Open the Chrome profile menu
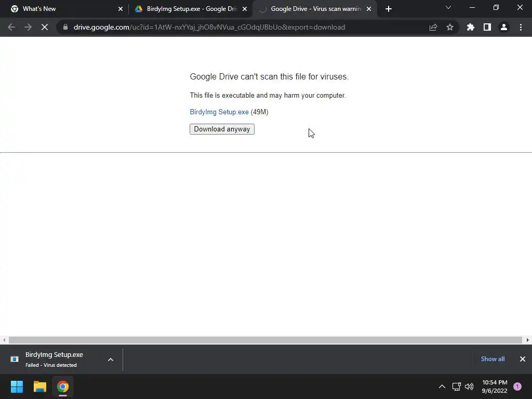Image resolution: width=532 pixels, height=399 pixels. click(x=504, y=27)
